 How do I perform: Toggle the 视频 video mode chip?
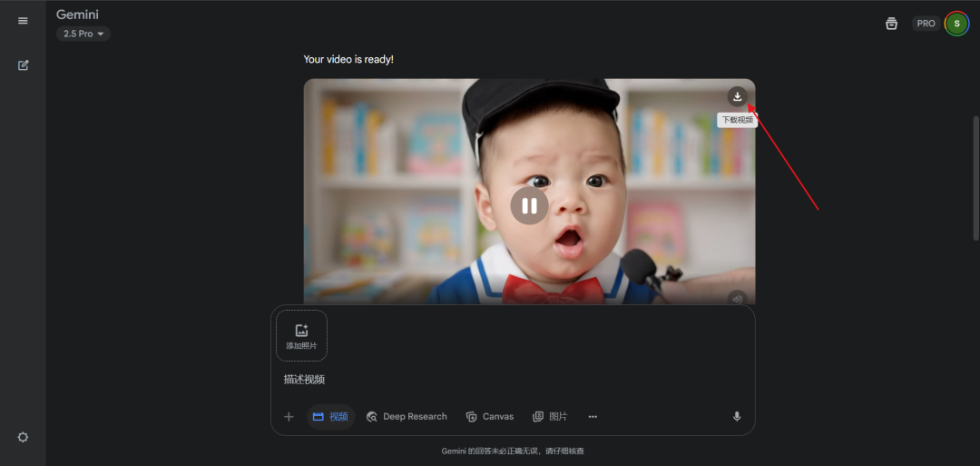330,417
